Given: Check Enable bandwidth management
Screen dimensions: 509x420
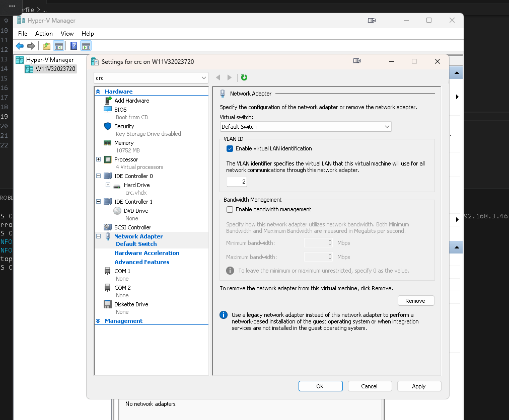Looking at the screenshot, I should (x=230, y=210).
